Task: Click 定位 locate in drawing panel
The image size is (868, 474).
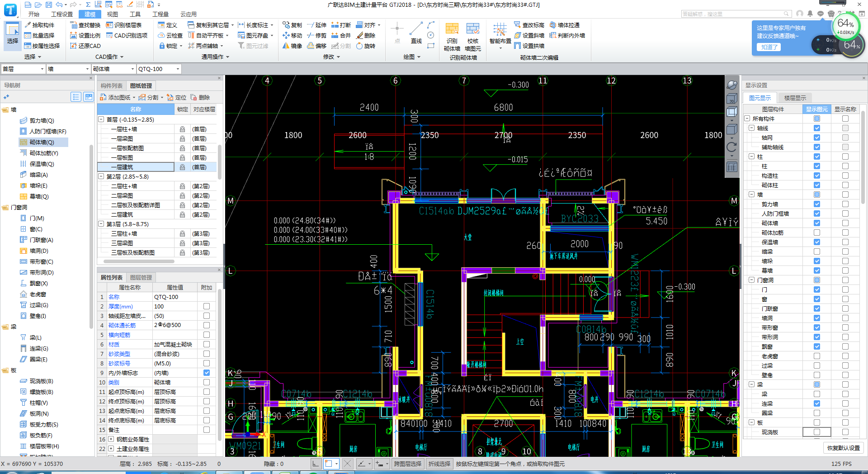Action: 176,97
